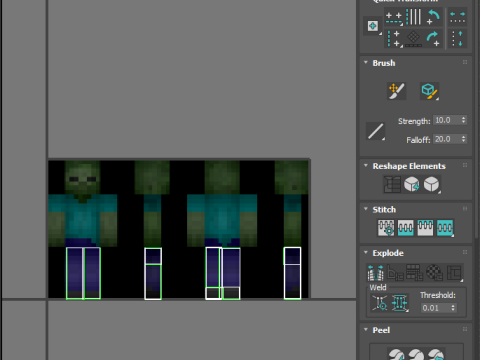The width and height of the screenshot is (480, 360).
Task: Click the Strength value field
Action: point(447,120)
